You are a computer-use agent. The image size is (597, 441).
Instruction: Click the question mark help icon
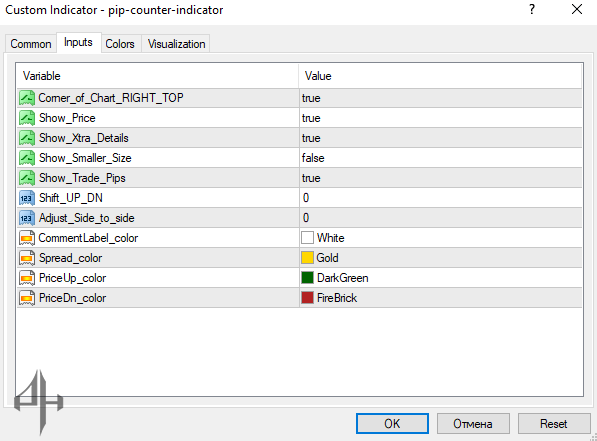532,9
